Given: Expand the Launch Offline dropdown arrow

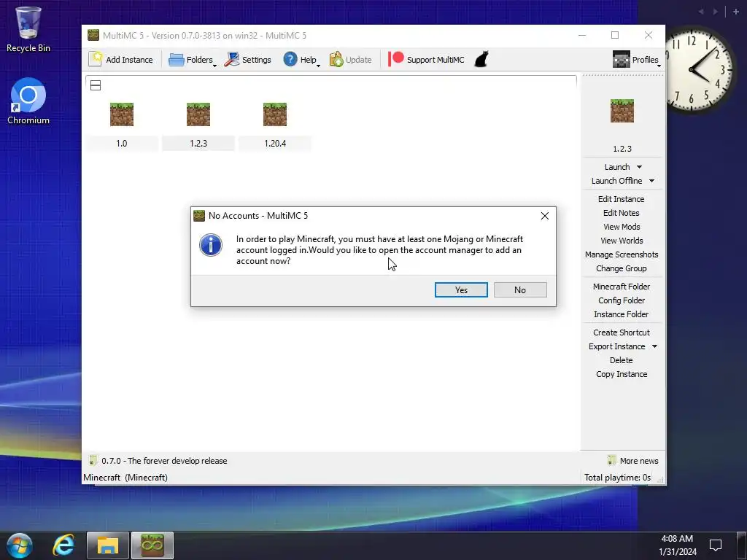Looking at the screenshot, I should click(x=651, y=181).
